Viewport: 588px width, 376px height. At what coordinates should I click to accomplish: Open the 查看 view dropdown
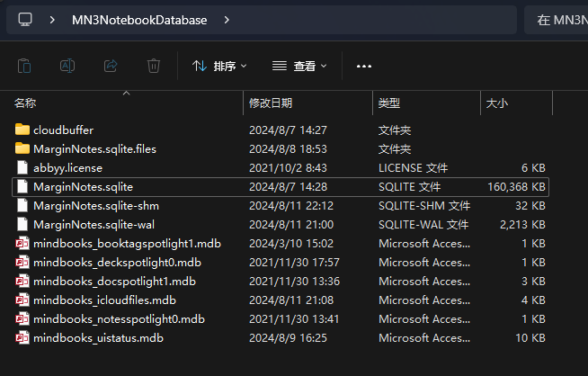tap(299, 66)
